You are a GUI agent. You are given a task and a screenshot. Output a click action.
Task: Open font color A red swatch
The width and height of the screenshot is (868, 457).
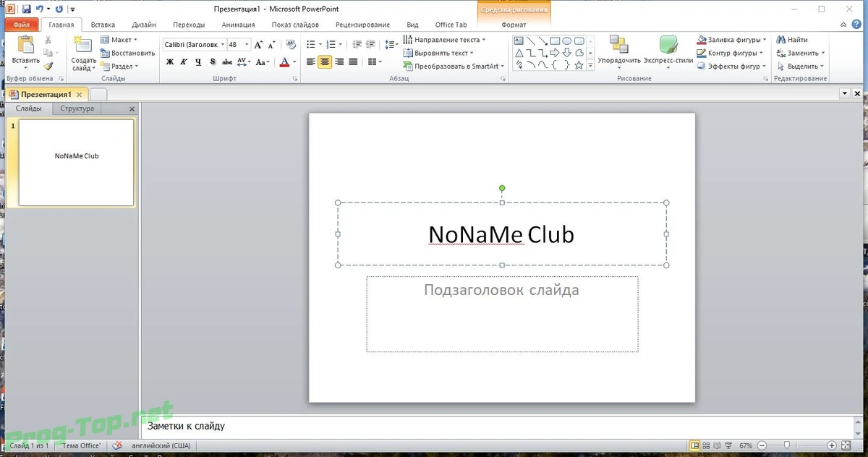click(285, 62)
